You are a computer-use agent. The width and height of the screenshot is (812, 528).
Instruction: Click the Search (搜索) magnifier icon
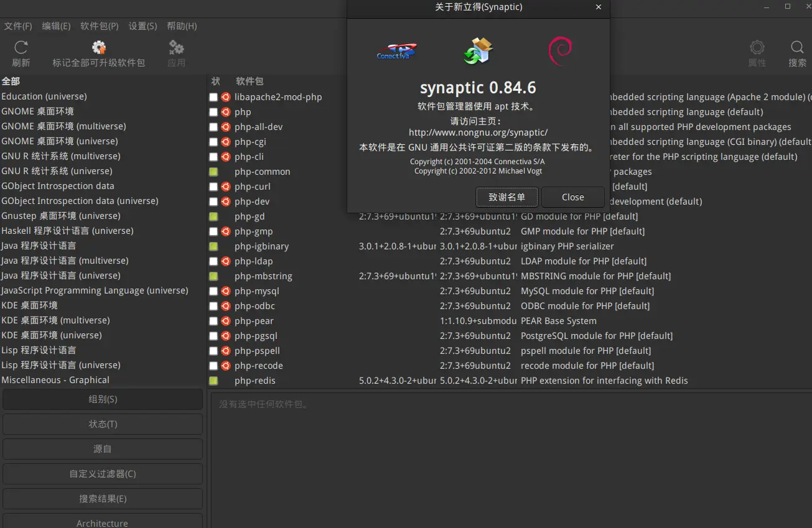[797, 48]
